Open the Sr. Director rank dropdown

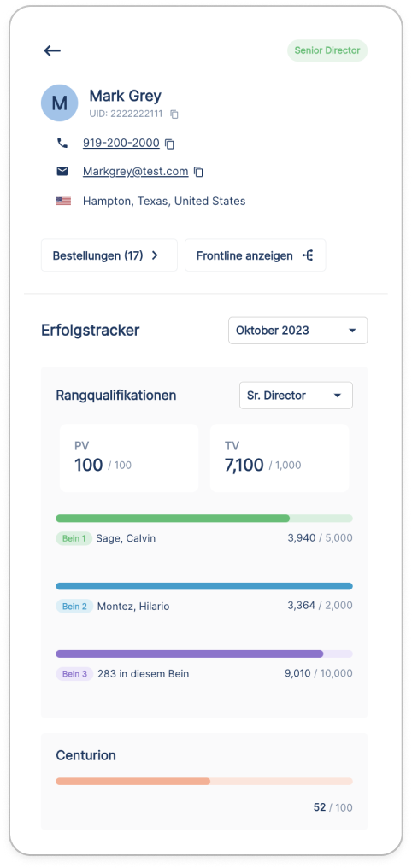point(296,396)
